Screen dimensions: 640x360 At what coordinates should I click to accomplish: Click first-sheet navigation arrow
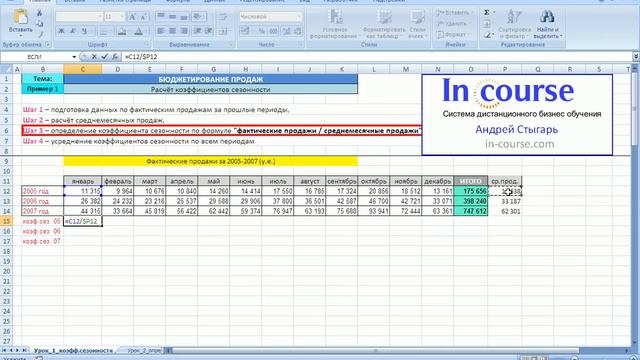pos(4,351)
